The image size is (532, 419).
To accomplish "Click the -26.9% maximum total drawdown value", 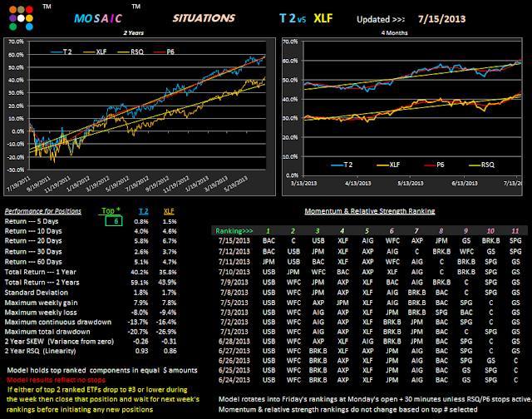I will [x=166, y=332].
